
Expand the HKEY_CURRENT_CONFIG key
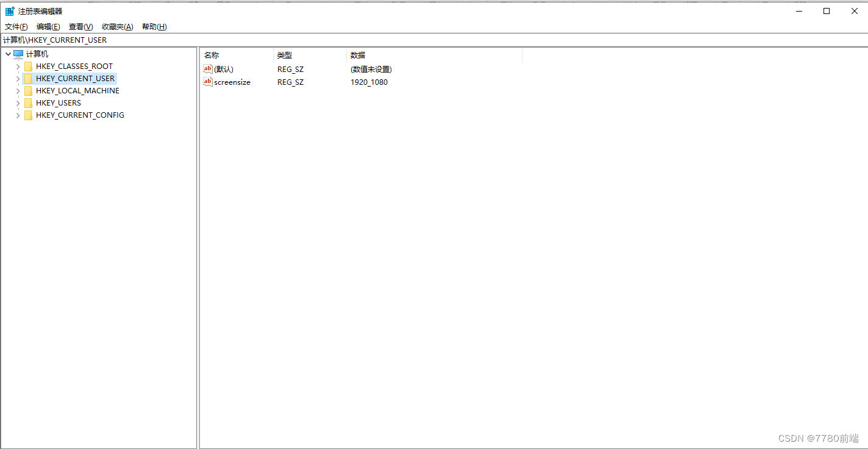(18, 115)
